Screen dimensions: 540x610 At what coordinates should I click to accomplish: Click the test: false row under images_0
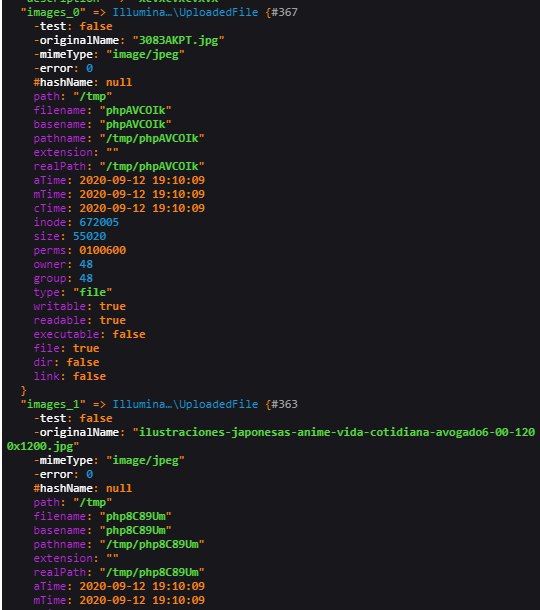pyautogui.click(x=73, y=26)
